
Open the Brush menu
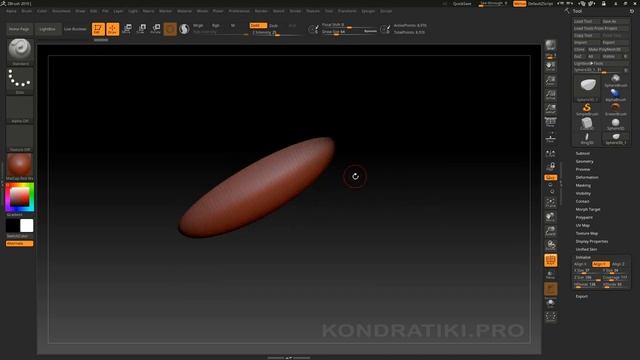coord(27,11)
